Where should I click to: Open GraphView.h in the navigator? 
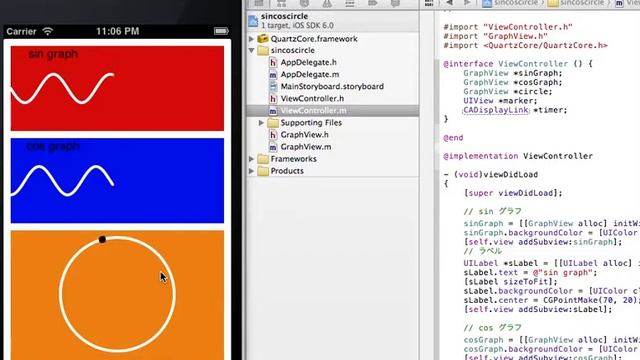304,135
